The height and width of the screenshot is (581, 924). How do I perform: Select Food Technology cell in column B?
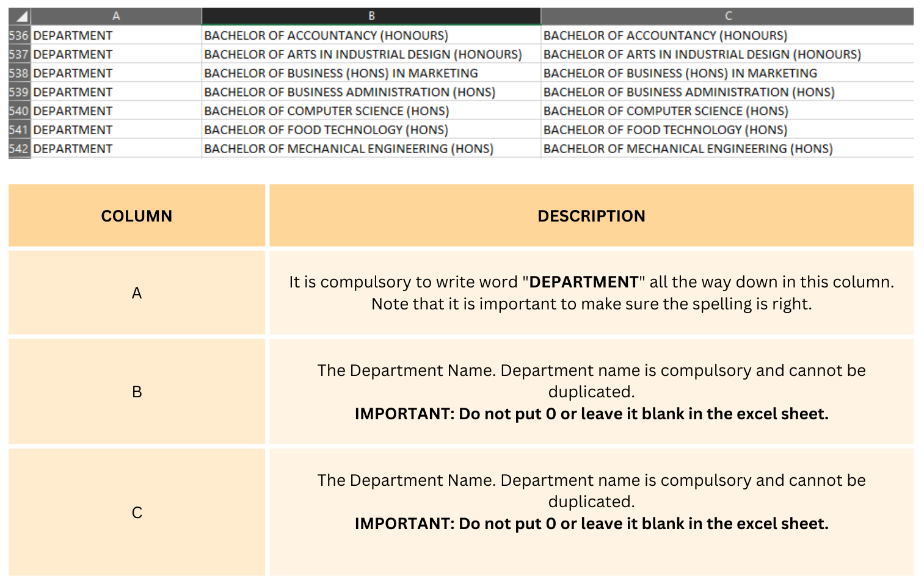pyautogui.click(x=326, y=130)
